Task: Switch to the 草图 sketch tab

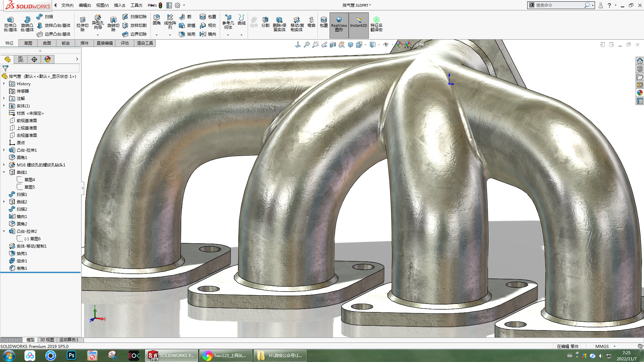Action: [28, 43]
